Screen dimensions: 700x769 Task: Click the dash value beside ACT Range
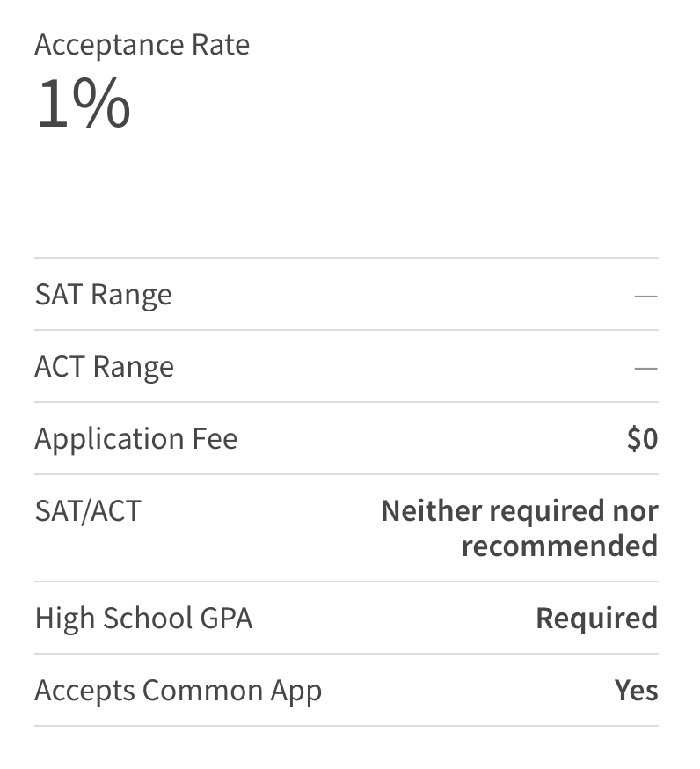[645, 368]
